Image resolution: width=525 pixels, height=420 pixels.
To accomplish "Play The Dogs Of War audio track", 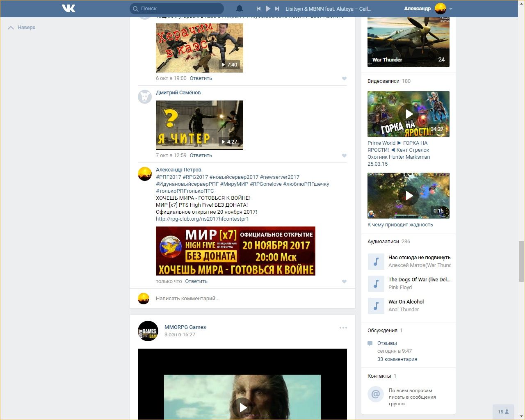I will [376, 283].
